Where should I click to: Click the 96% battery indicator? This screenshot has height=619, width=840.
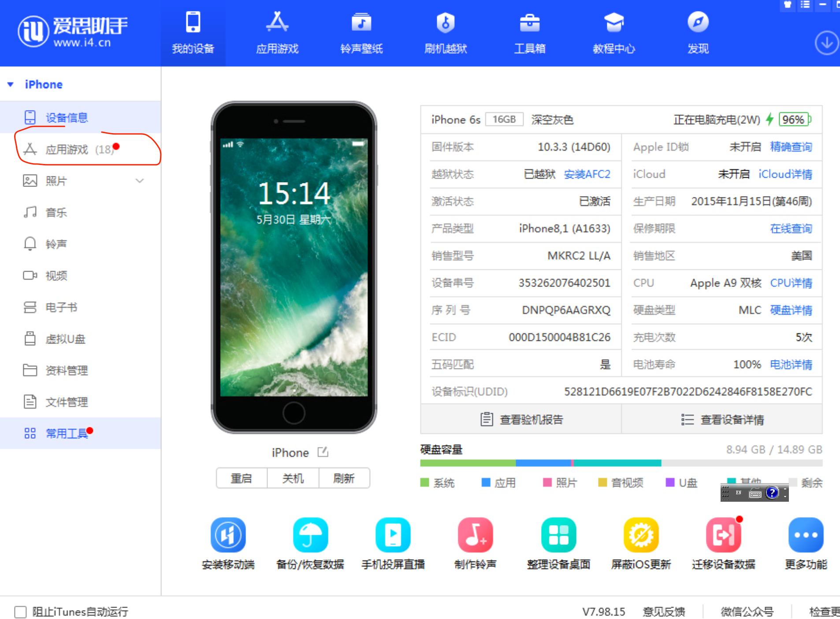point(795,119)
